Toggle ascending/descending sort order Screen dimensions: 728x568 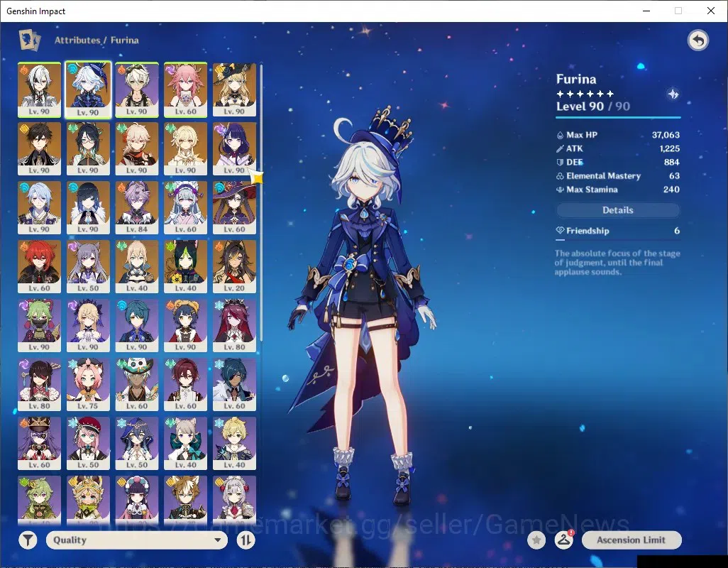click(x=246, y=540)
